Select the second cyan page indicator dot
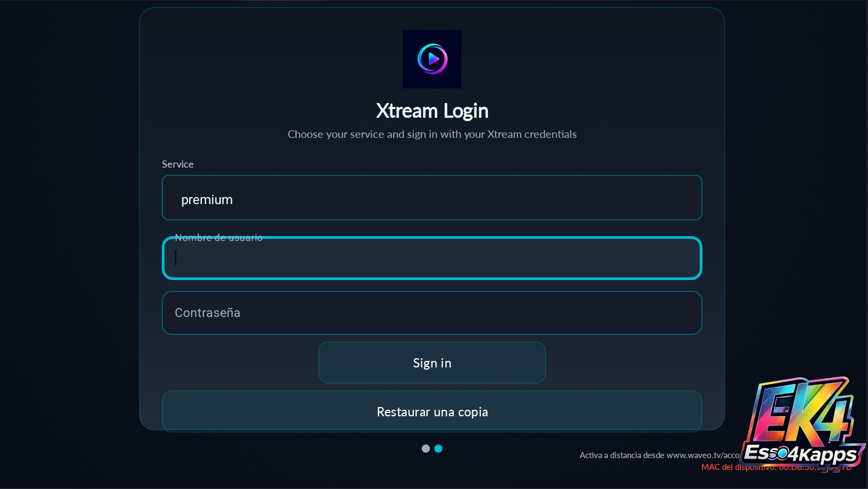 tap(439, 448)
